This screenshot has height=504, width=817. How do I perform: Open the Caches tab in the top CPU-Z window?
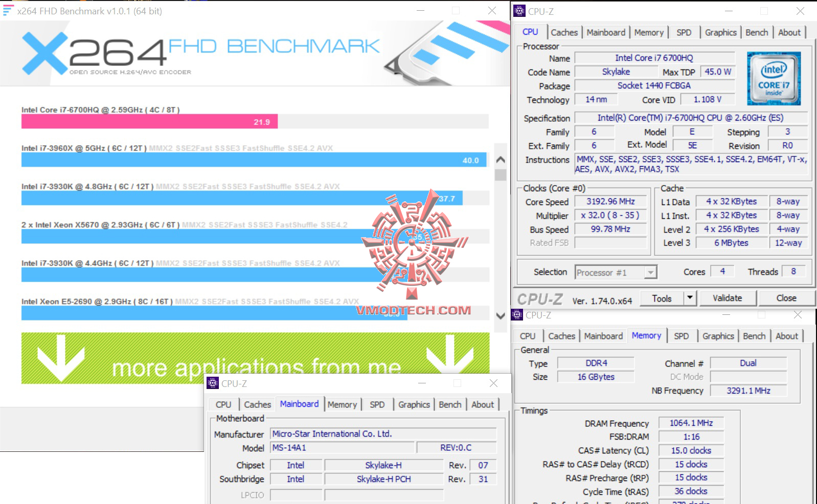[x=564, y=32]
